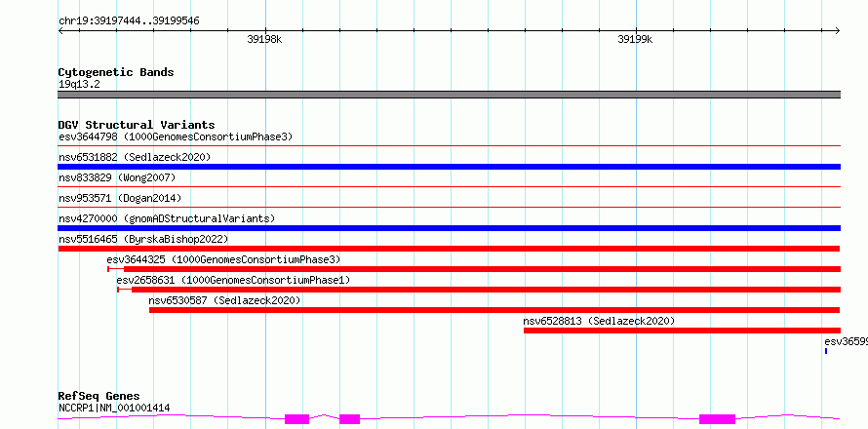Screen dimensions: 868x429
Task: Click the second NCCRP1 magenta exon block
Action: pyautogui.click(x=349, y=419)
